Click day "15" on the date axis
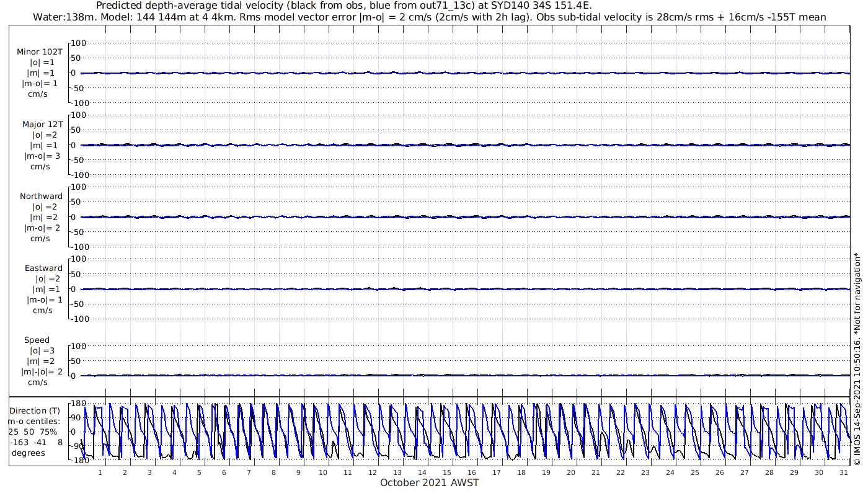868x496 pixels. [447, 472]
